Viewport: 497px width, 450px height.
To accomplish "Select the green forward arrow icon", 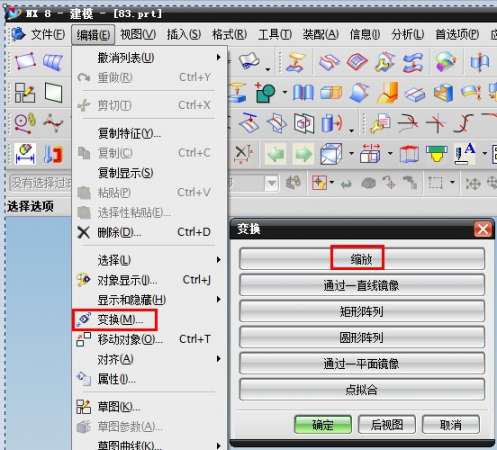I will point(303,154).
